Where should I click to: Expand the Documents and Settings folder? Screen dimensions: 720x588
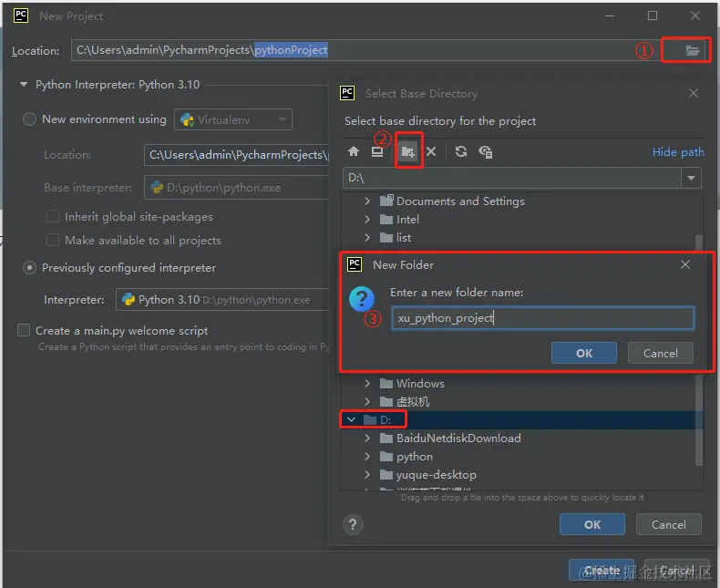tap(367, 201)
